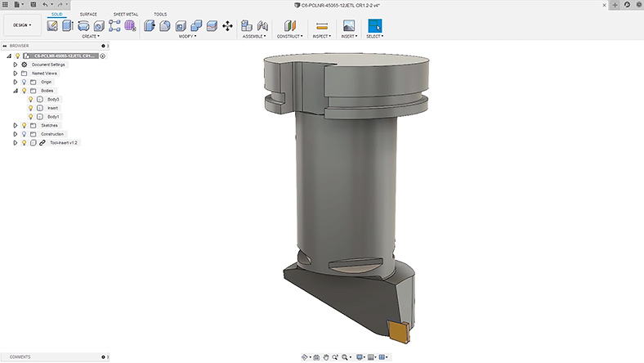Open the Modify dropdown menu
The width and height of the screenshot is (644, 363).
(x=188, y=36)
